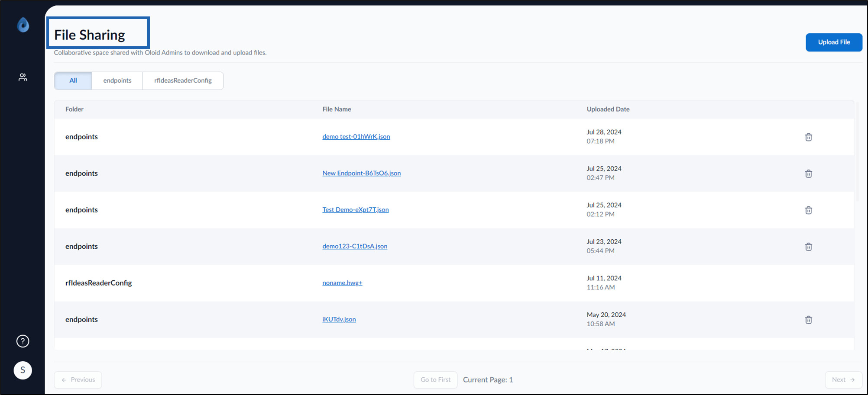Click the File Name column header
The width and height of the screenshot is (868, 395).
(337, 109)
